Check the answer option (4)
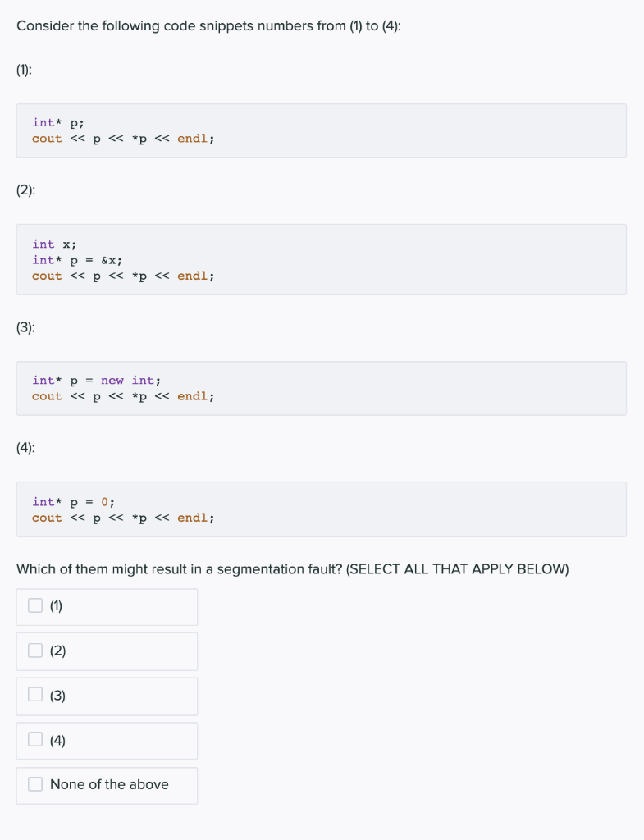Viewport: 644px width, 840px height. 34,740
